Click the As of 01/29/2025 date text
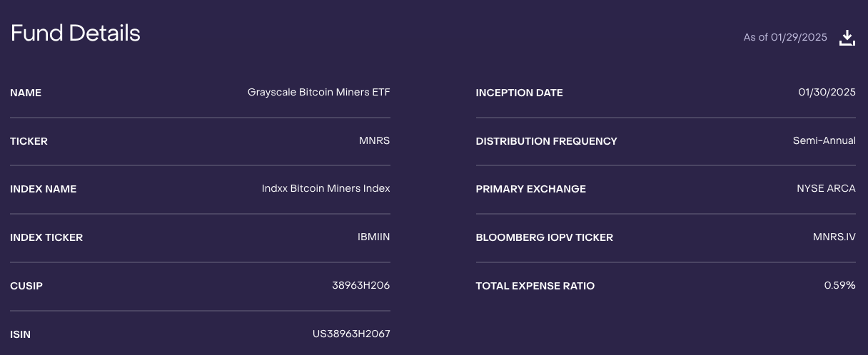This screenshot has width=868, height=355. click(784, 38)
